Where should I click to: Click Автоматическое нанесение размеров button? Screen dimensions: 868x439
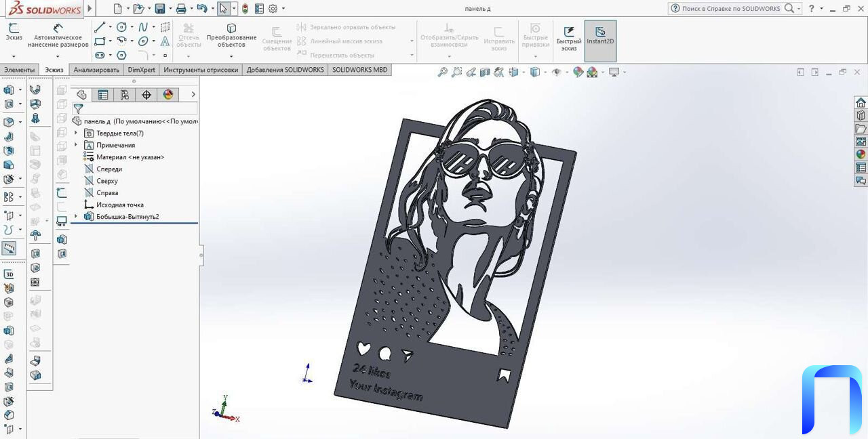(x=58, y=37)
